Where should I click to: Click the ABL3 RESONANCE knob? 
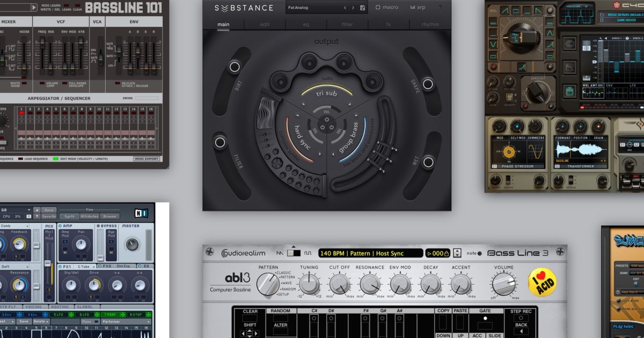[370, 283]
